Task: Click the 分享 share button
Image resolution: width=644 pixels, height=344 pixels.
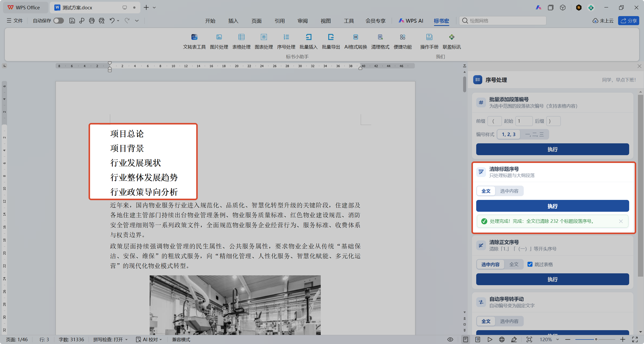Action: 628,21
